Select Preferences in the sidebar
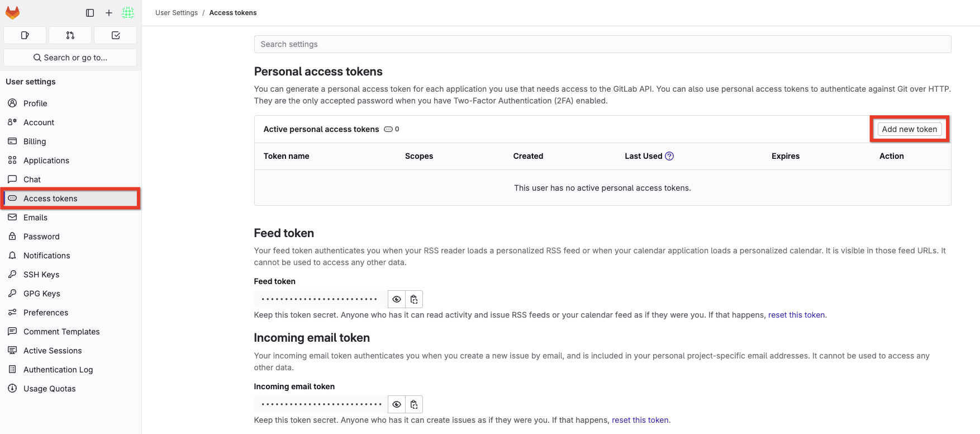 click(46, 313)
